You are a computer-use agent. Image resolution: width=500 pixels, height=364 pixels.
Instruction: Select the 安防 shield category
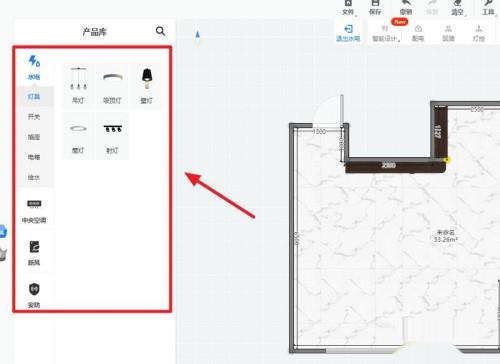point(34,295)
